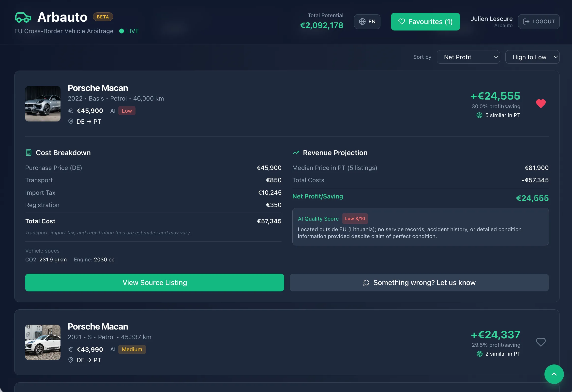Click the scroll-to-top arrow button
The image size is (572, 392).
click(x=554, y=374)
